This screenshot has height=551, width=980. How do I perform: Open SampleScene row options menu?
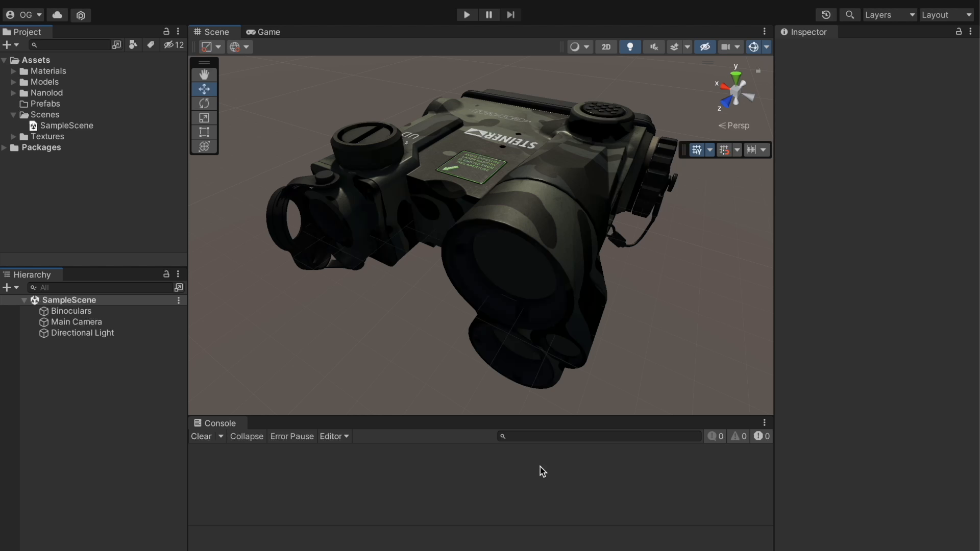click(x=179, y=300)
